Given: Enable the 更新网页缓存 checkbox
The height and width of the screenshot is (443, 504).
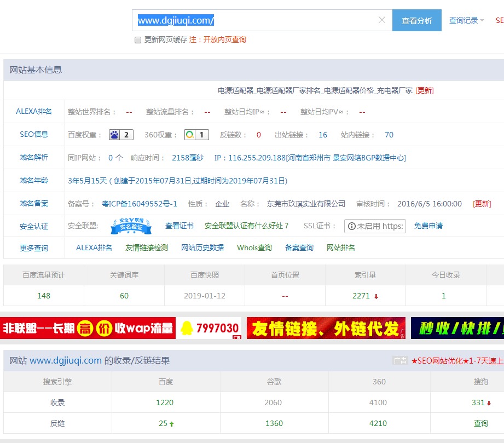Looking at the screenshot, I should [x=137, y=41].
